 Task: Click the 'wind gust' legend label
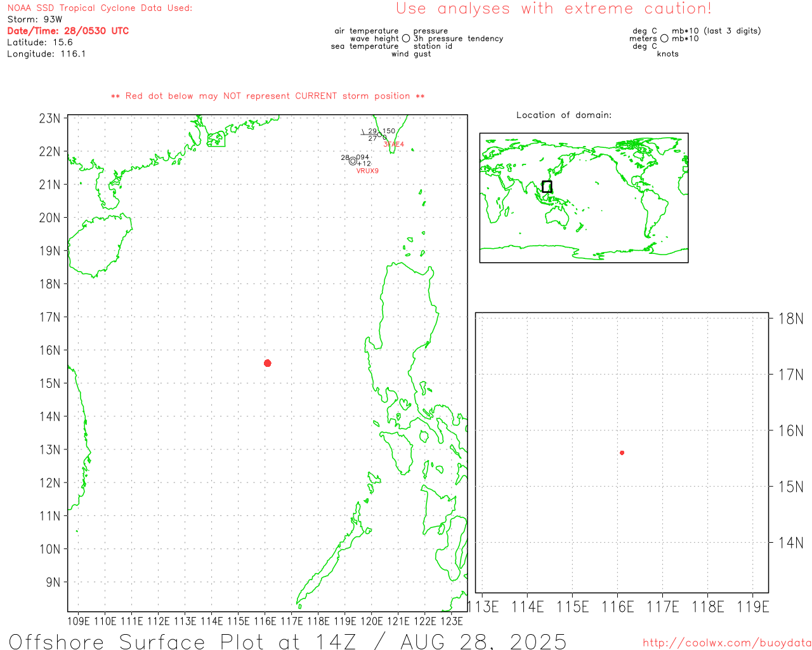[x=411, y=54]
